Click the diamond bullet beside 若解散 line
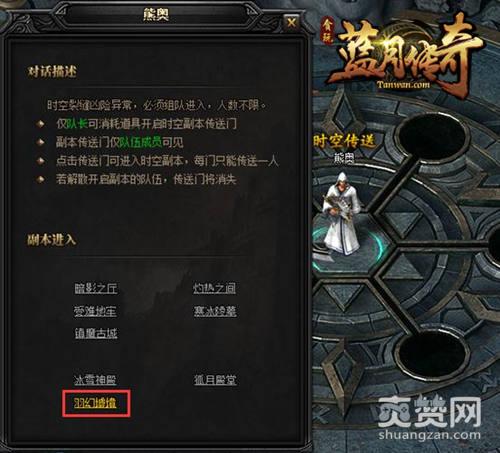Viewport: 500px width, 453px height. coord(41,179)
